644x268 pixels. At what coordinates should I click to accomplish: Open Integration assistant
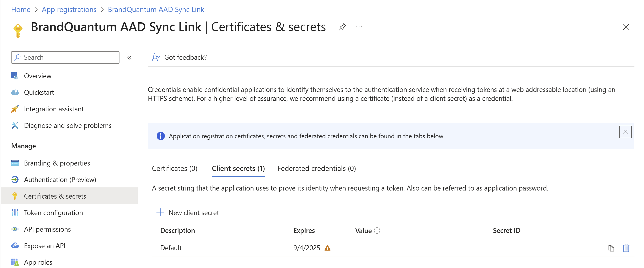point(54,109)
